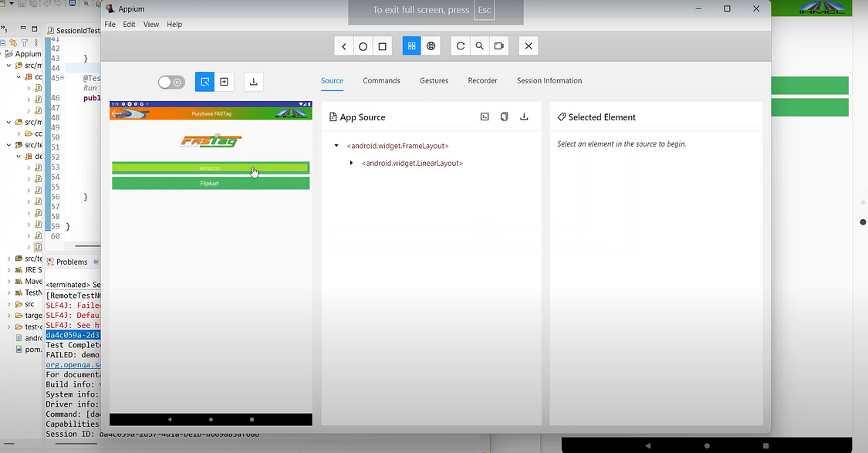Open the File menu in Appium

(x=110, y=25)
